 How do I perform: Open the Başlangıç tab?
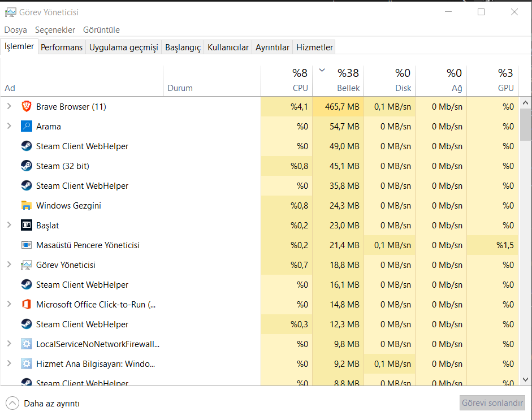click(183, 47)
